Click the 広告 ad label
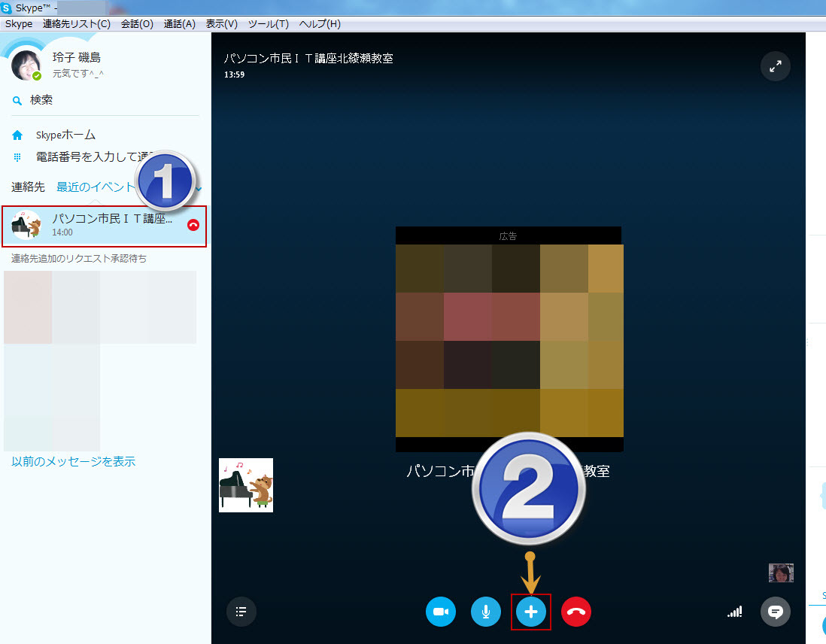Image resolution: width=826 pixels, height=644 pixels. 509,237
